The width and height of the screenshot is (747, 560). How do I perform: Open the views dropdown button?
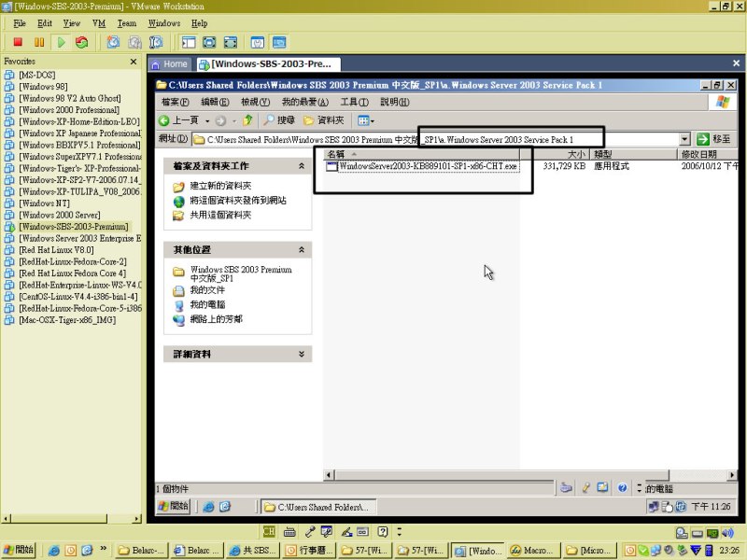(365, 120)
